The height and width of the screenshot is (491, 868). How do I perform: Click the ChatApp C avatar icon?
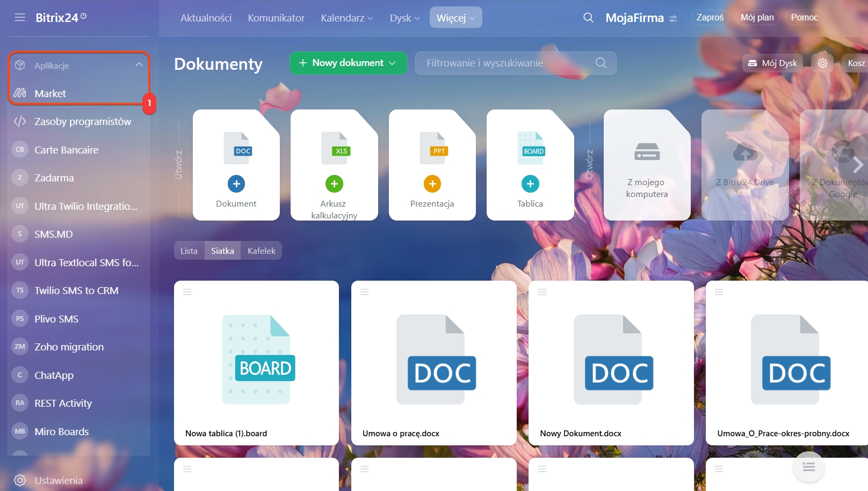(20, 375)
